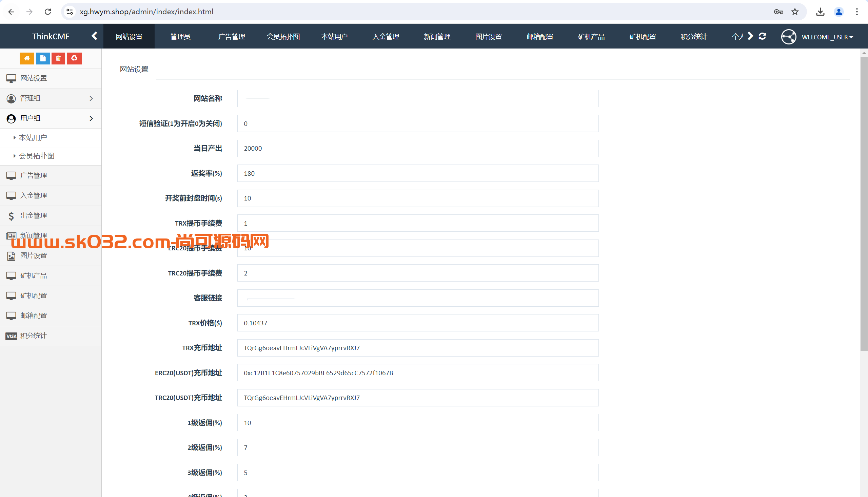Open 积分统计 with the VISA icon
This screenshot has width=868, height=497.
(x=51, y=336)
